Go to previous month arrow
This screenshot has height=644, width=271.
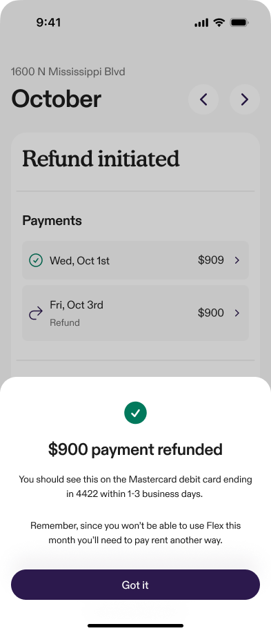(x=203, y=99)
